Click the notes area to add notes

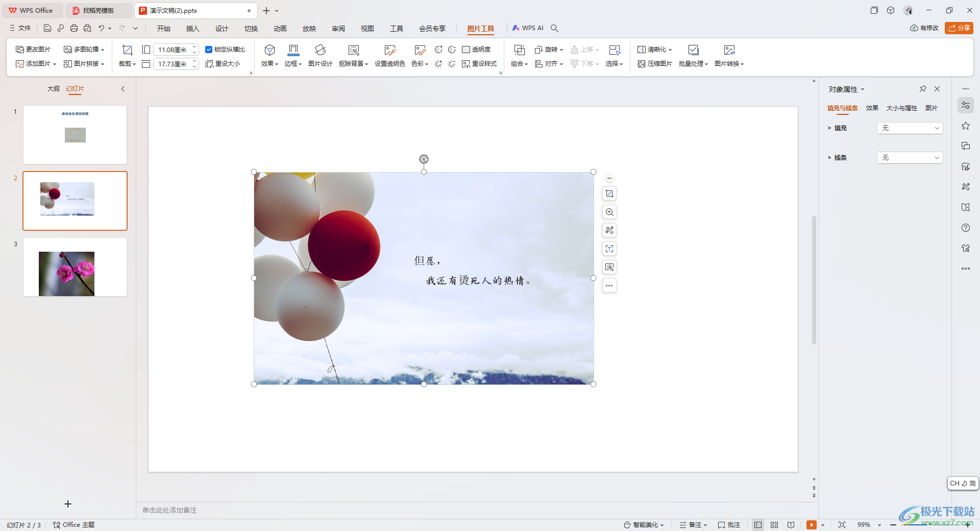[477, 510]
